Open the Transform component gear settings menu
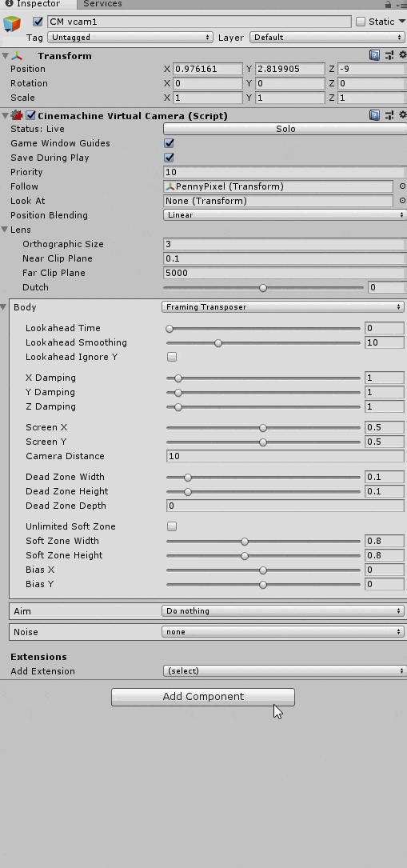407x868 pixels. [x=402, y=55]
